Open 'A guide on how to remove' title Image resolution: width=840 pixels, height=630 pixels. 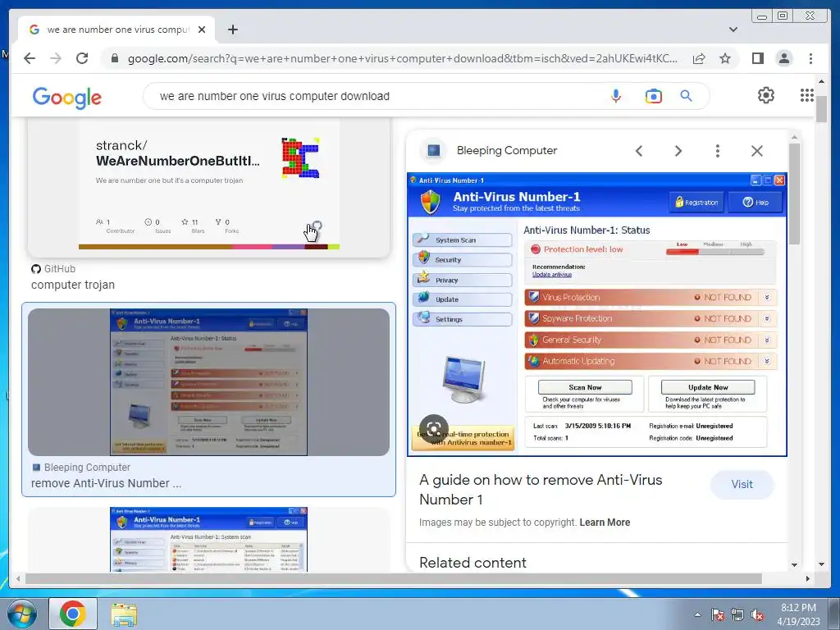click(541, 490)
